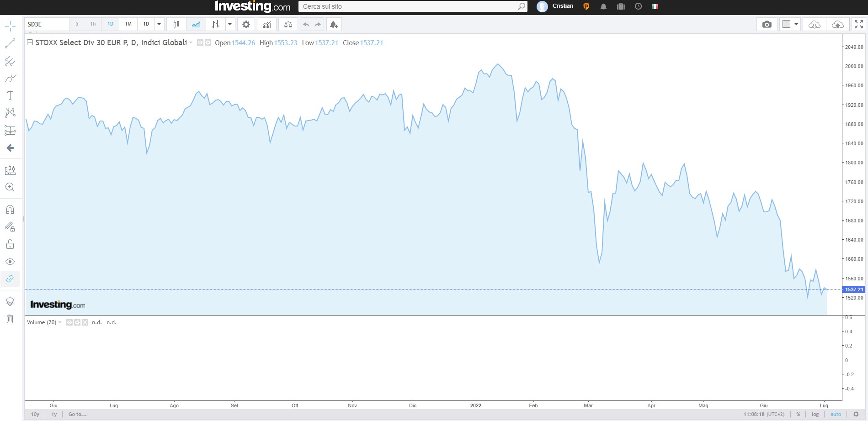Open the object tree layers panel
Image resolution: width=868 pixels, height=421 pixels.
point(10,301)
